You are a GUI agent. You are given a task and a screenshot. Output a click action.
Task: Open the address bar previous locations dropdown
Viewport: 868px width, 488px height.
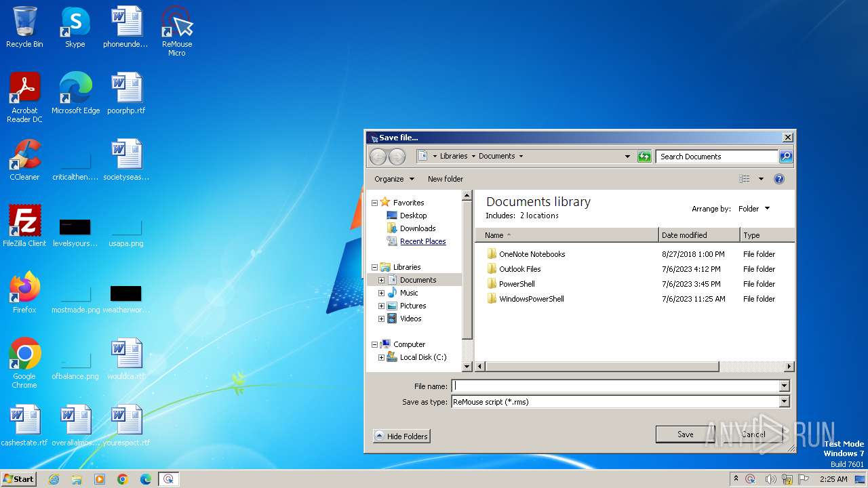(627, 157)
